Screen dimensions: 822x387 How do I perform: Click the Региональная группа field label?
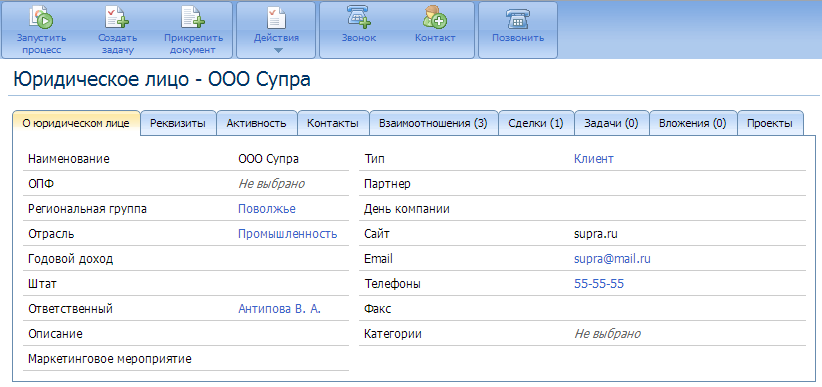coord(88,209)
